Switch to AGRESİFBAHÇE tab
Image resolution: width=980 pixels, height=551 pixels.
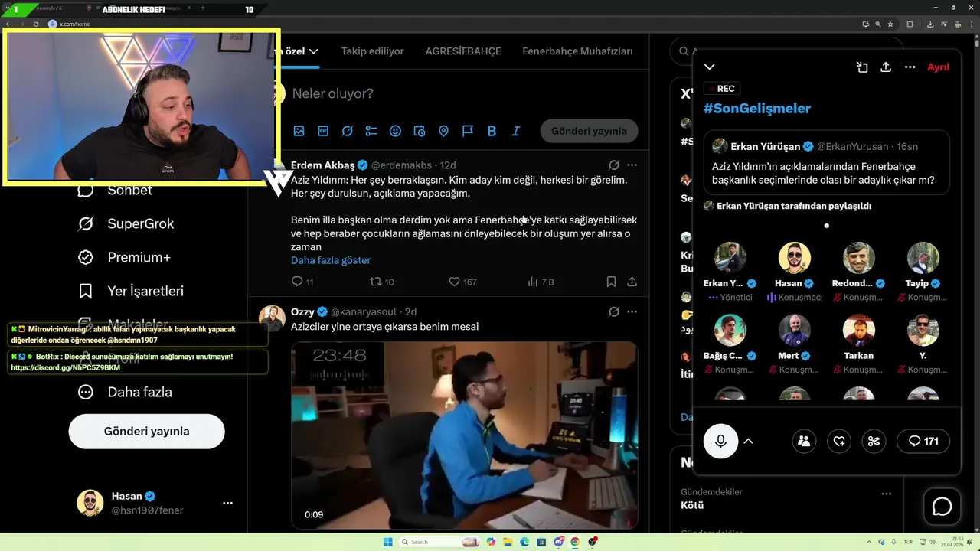point(463,51)
